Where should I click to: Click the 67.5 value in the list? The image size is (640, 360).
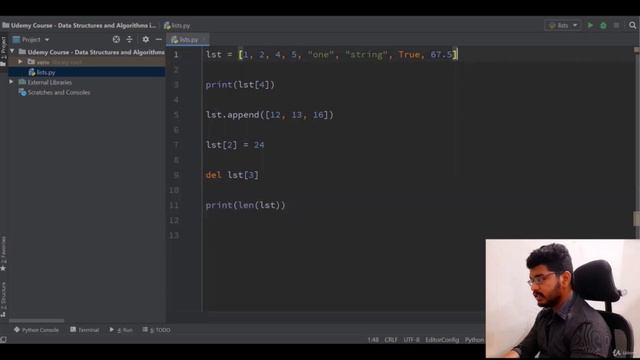[x=441, y=55]
